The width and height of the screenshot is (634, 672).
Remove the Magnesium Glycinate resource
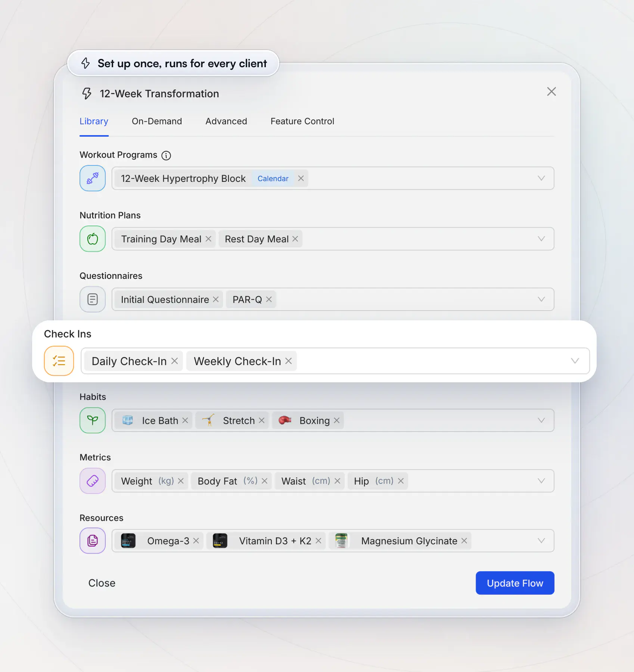point(464,541)
